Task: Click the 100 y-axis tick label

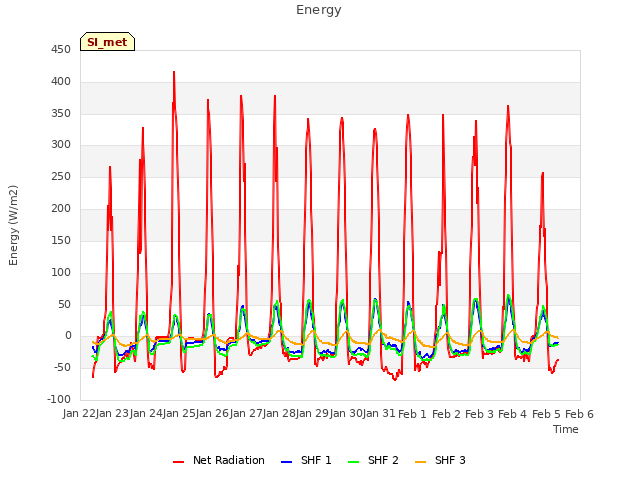Action: 61,272
